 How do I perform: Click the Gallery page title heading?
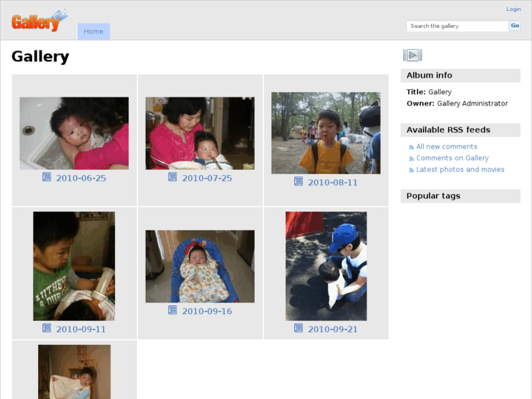[40, 56]
